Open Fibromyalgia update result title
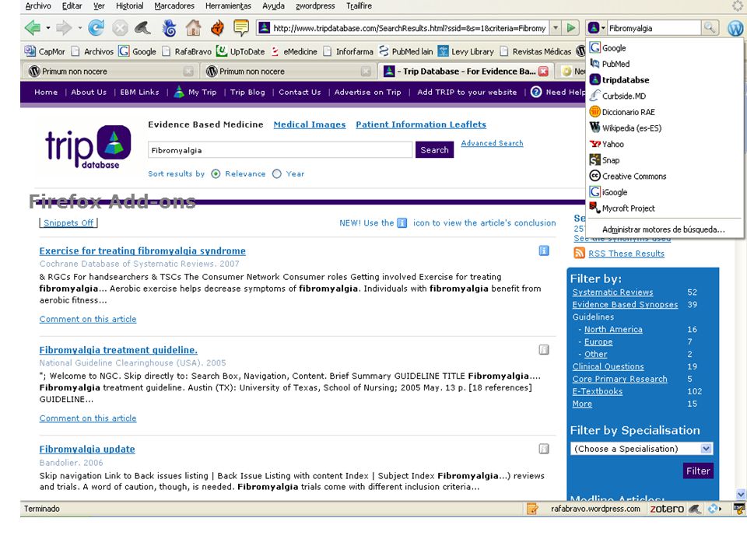This screenshot has width=747, height=560. tap(87, 449)
